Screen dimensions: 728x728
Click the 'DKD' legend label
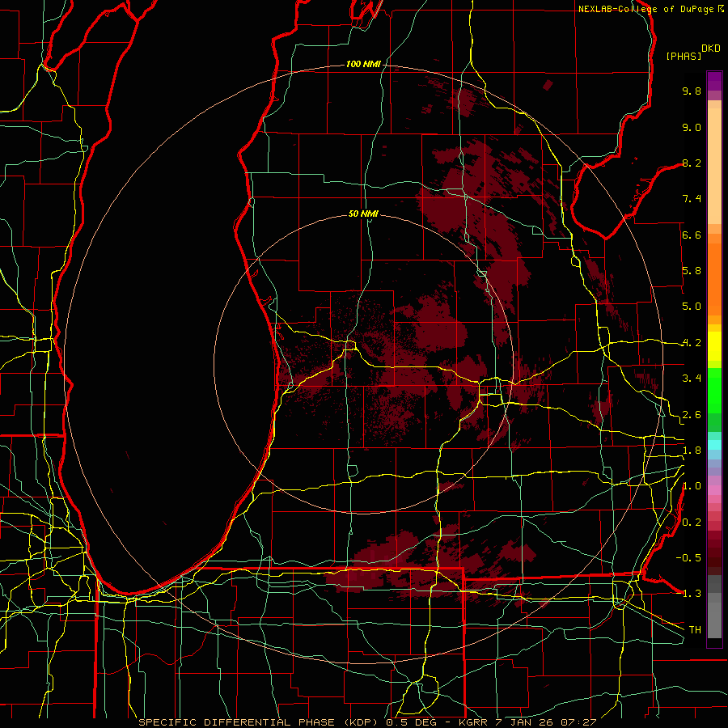711,49
